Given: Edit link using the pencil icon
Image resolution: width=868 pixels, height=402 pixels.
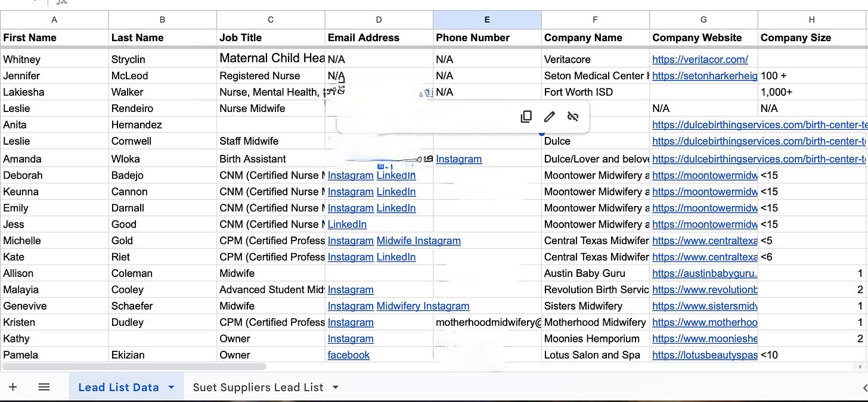Looking at the screenshot, I should point(550,117).
